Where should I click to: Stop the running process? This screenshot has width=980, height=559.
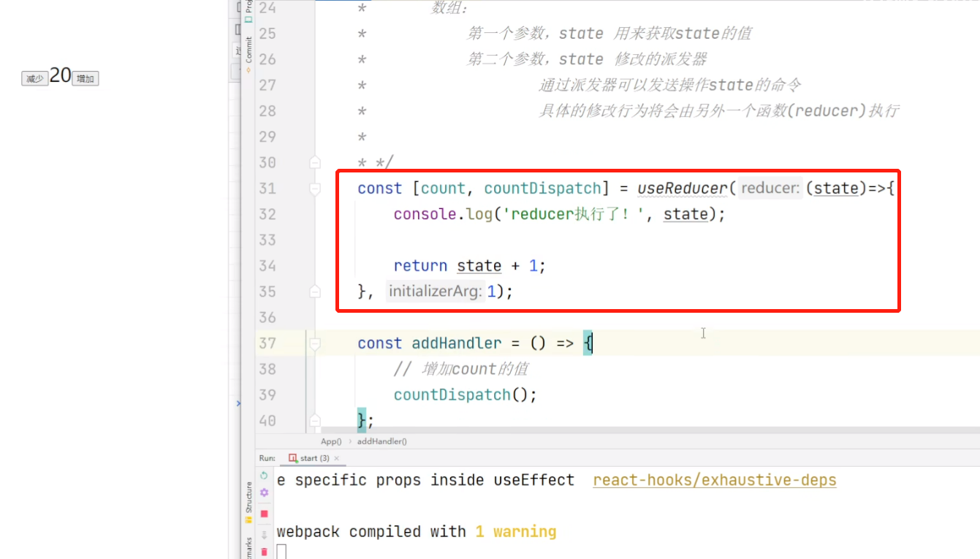point(263,514)
